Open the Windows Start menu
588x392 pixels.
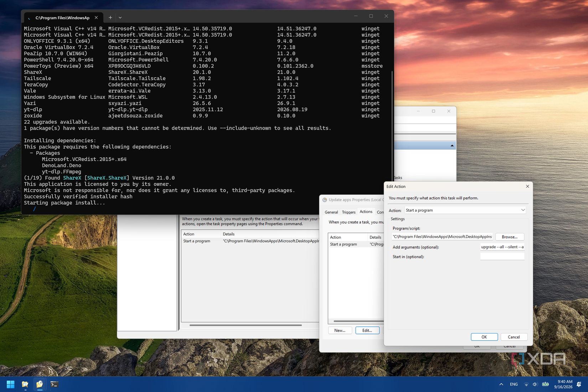point(10,384)
